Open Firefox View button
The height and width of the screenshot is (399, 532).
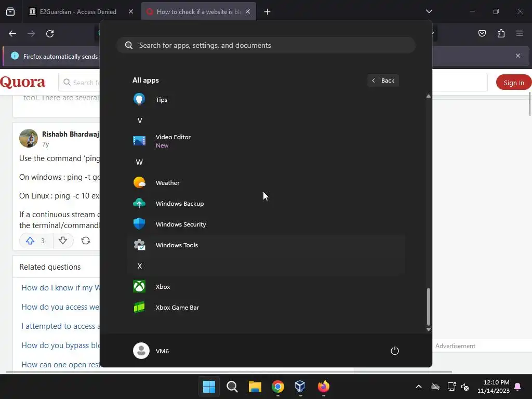click(10, 11)
